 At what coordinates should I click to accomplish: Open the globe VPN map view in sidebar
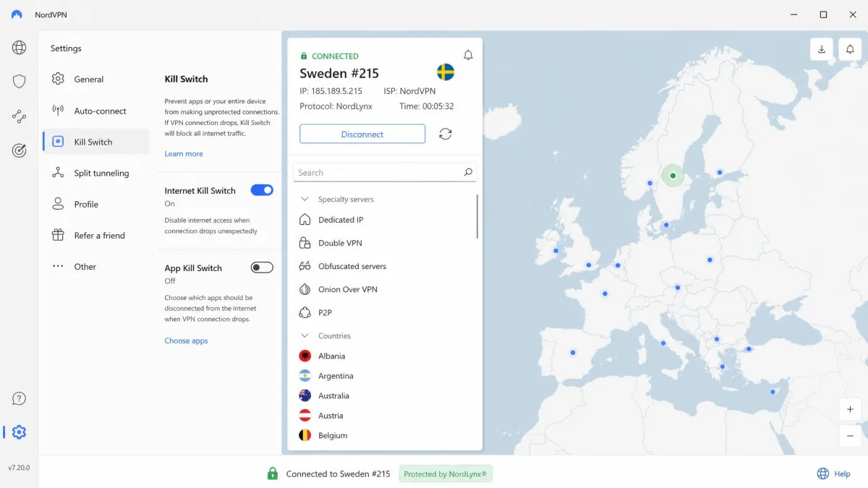(x=20, y=48)
